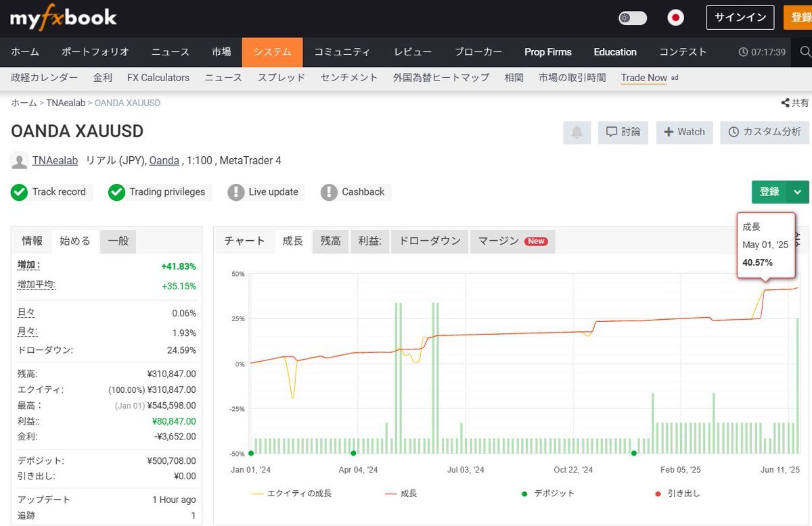Viewport: 812px width, 526px height.
Task: Select the 残高 chart tab
Action: click(331, 241)
